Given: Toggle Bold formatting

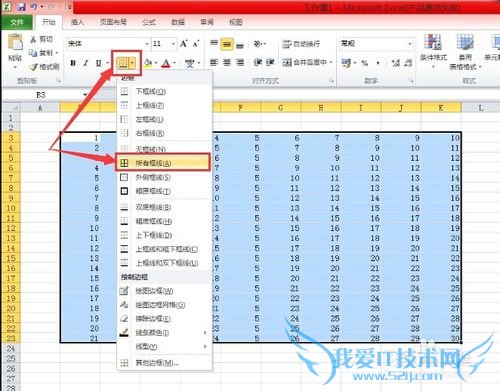Looking at the screenshot, I should [x=73, y=63].
